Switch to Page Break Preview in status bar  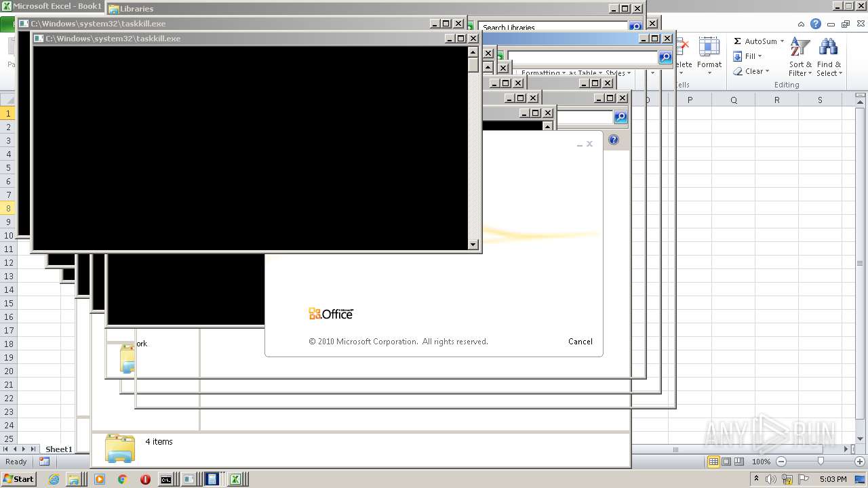coord(739,462)
